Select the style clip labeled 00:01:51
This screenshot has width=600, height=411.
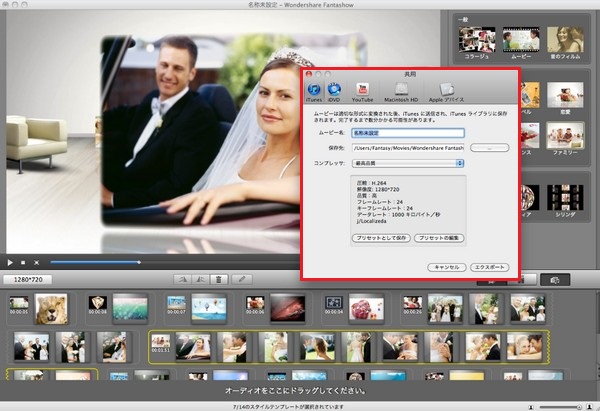[161, 343]
